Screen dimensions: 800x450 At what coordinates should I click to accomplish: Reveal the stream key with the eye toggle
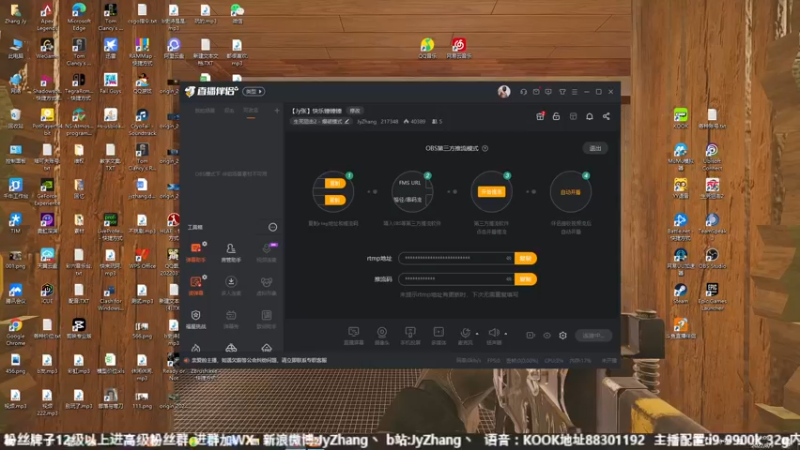(508, 279)
